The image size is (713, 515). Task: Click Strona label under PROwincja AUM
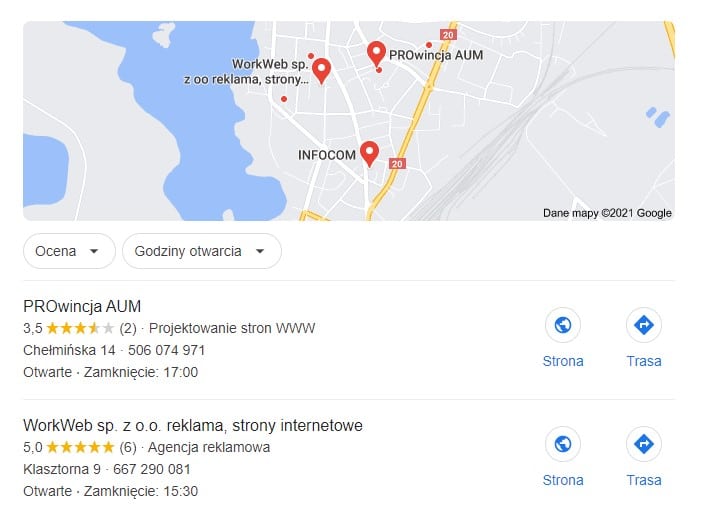(562, 361)
